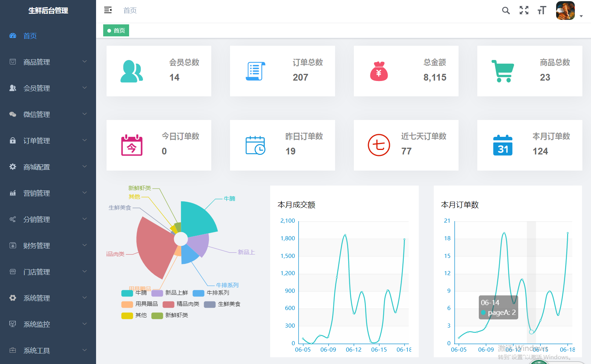Click the today's orders calendar icon

(x=132, y=145)
